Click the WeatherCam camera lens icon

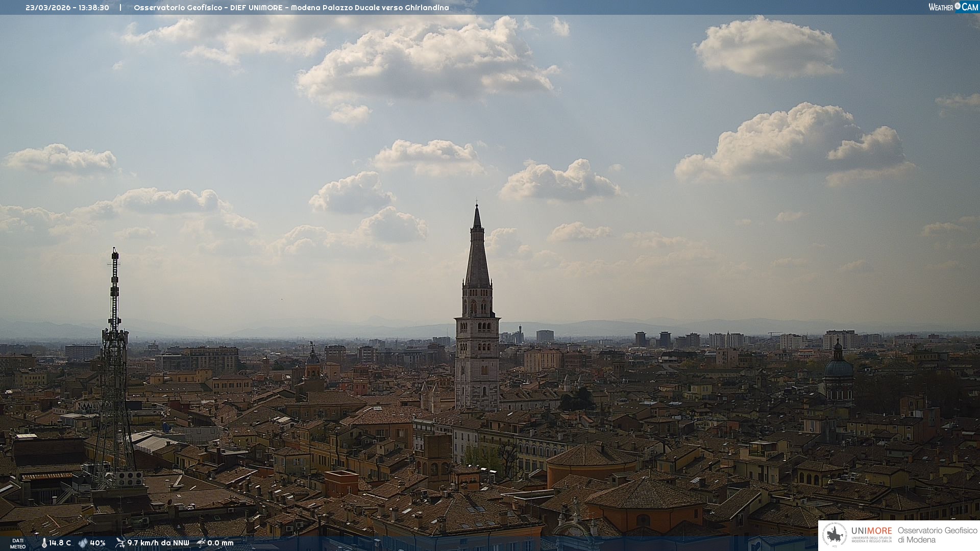pos(958,6)
